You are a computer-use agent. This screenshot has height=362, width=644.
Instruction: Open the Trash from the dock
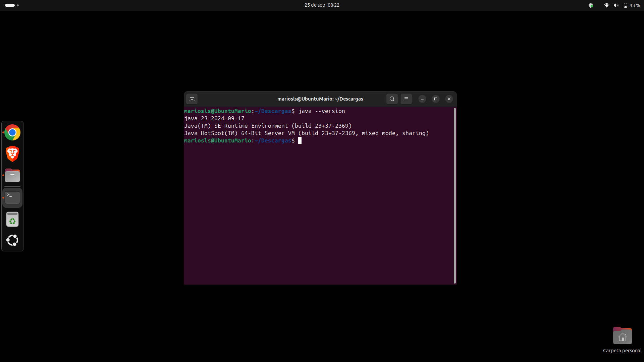(12, 219)
